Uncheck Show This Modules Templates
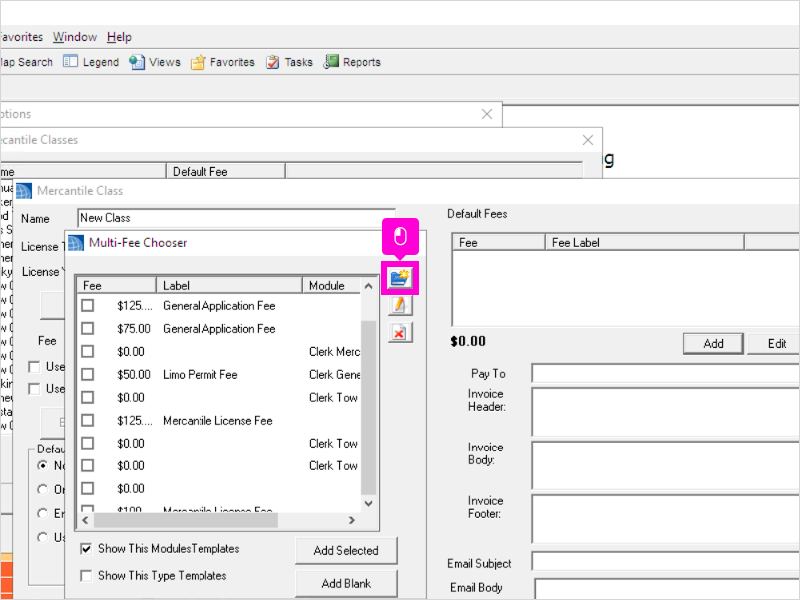800x600 pixels. coord(86,549)
